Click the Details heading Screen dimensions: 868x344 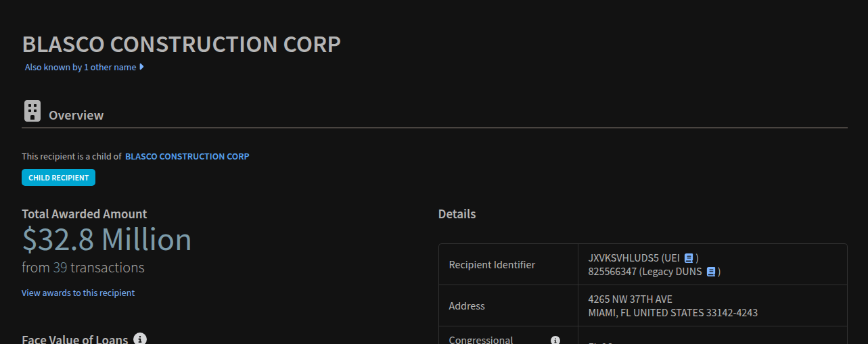(x=457, y=214)
